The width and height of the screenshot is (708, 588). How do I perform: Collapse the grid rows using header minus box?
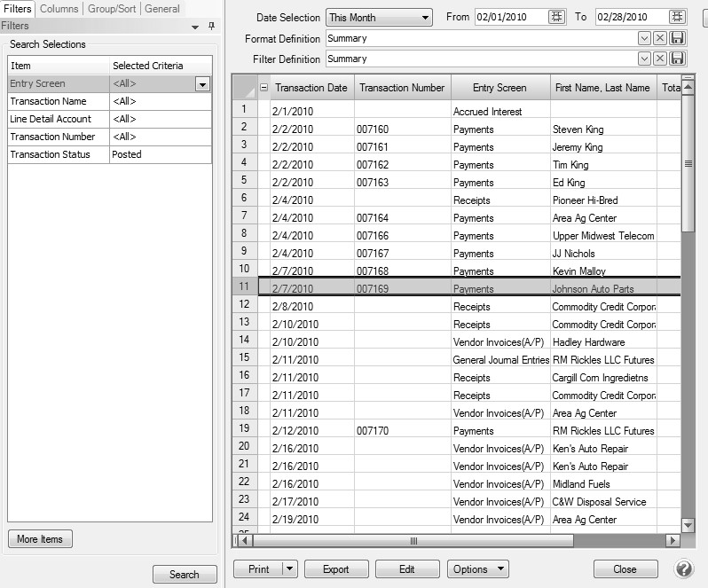[x=264, y=88]
